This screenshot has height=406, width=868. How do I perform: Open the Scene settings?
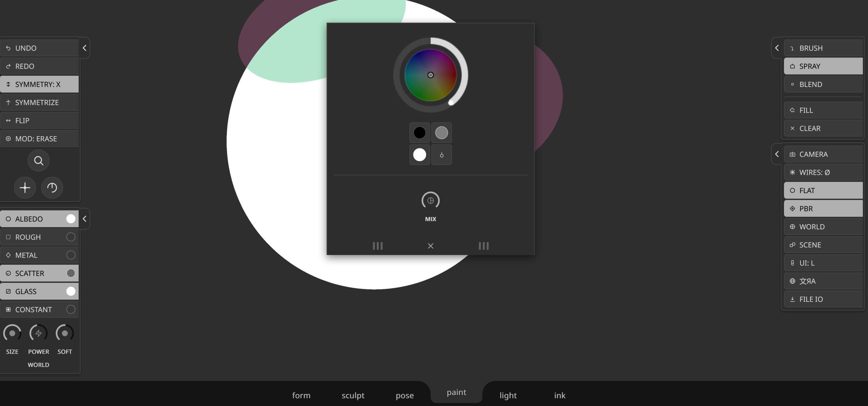(x=823, y=245)
